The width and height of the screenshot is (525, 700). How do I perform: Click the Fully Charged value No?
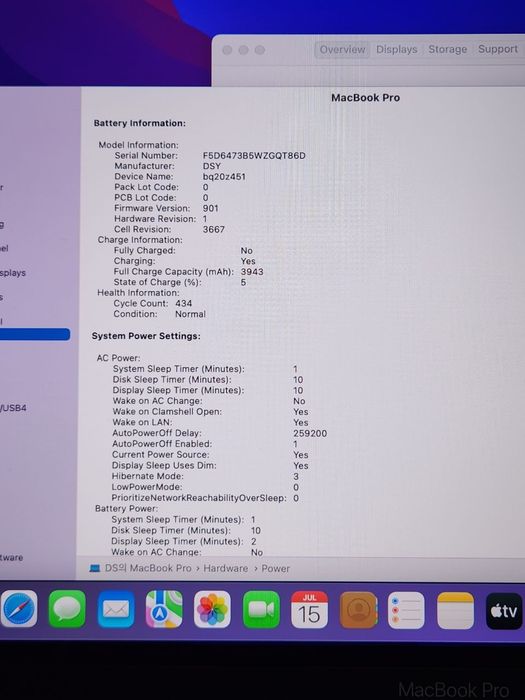click(246, 250)
